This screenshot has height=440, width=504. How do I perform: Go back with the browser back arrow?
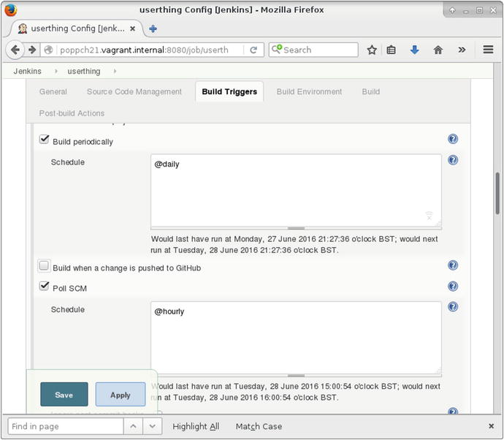click(x=15, y=50)
